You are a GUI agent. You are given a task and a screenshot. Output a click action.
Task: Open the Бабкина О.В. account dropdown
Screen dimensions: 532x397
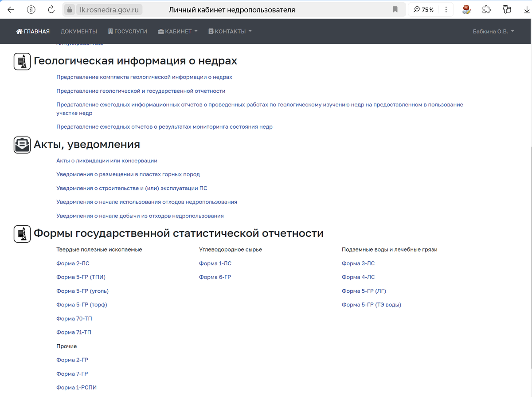click(x=493, y=31)
